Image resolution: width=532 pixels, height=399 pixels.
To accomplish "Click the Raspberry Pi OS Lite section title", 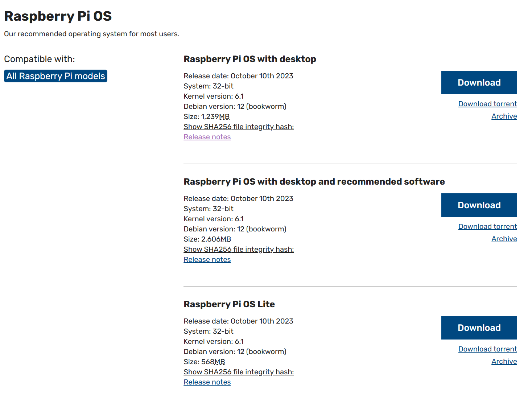I will tap(229, 304).
